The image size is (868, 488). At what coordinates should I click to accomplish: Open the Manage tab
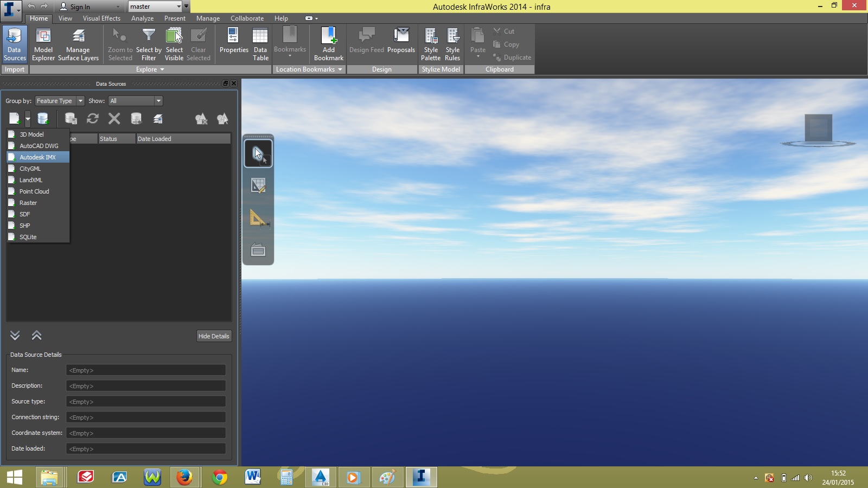click(x=208, y=18)
